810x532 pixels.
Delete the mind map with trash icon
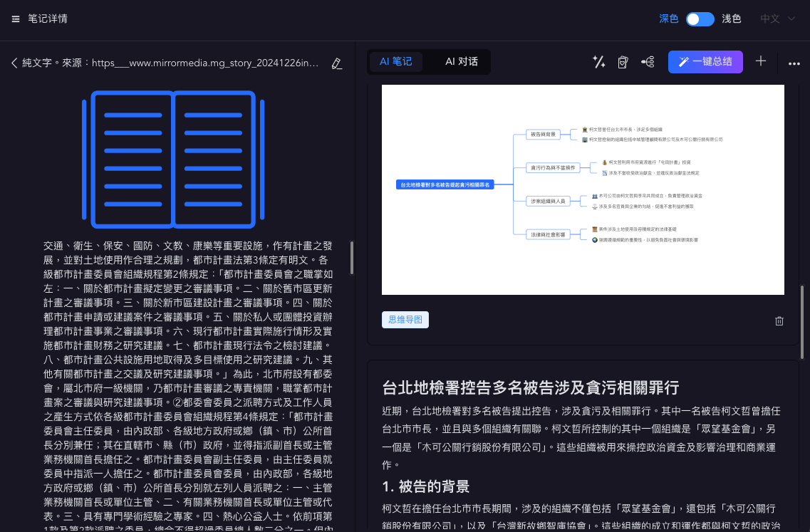[779, 320]
